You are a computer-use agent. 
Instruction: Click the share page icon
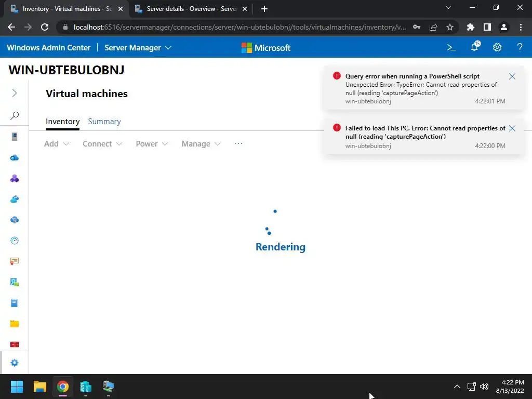(x=433, y=27)
